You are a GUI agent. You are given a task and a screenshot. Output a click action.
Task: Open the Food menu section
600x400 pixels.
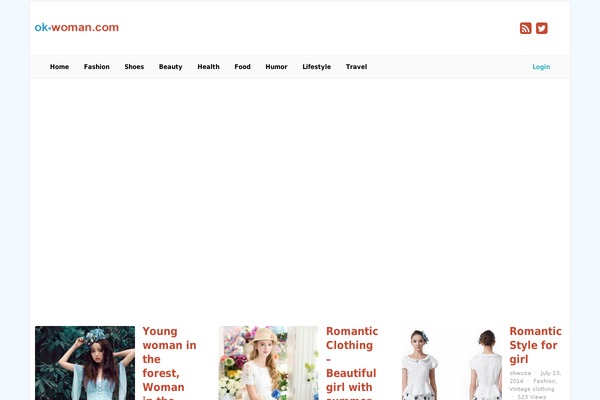click(243, 67)
